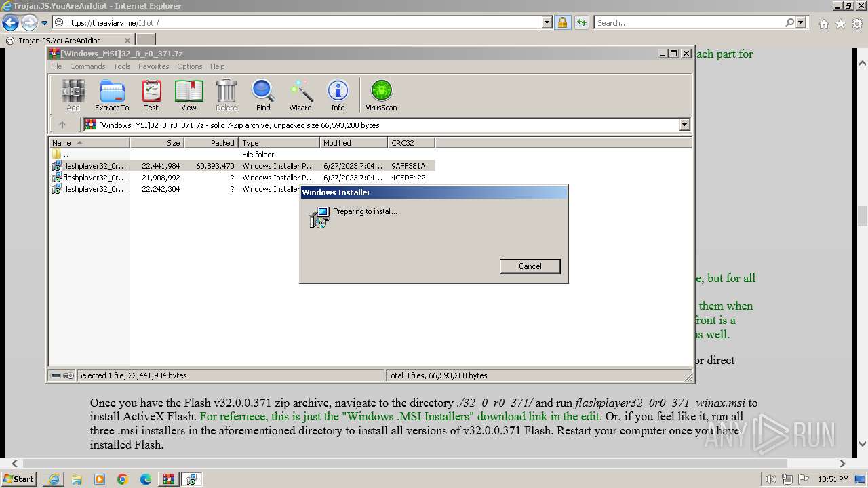
Task: Close the IE tab with X
Action: tap(127, 41)
